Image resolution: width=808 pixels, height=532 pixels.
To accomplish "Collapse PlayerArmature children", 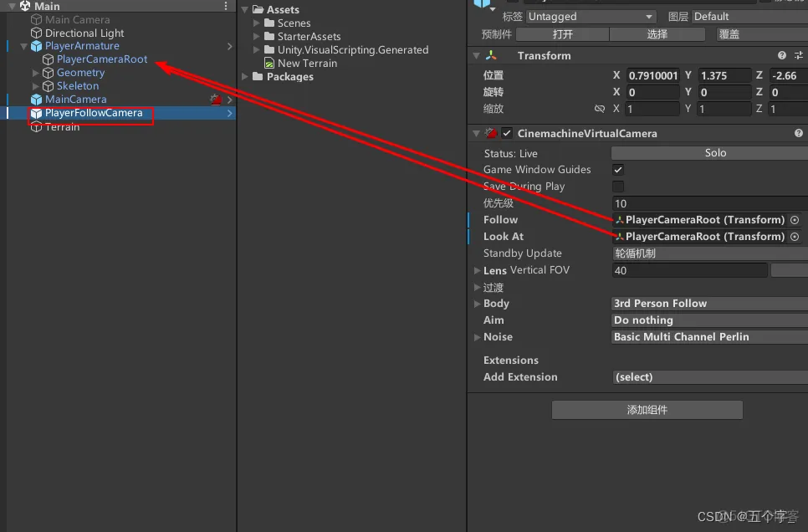I will point(23,46).
